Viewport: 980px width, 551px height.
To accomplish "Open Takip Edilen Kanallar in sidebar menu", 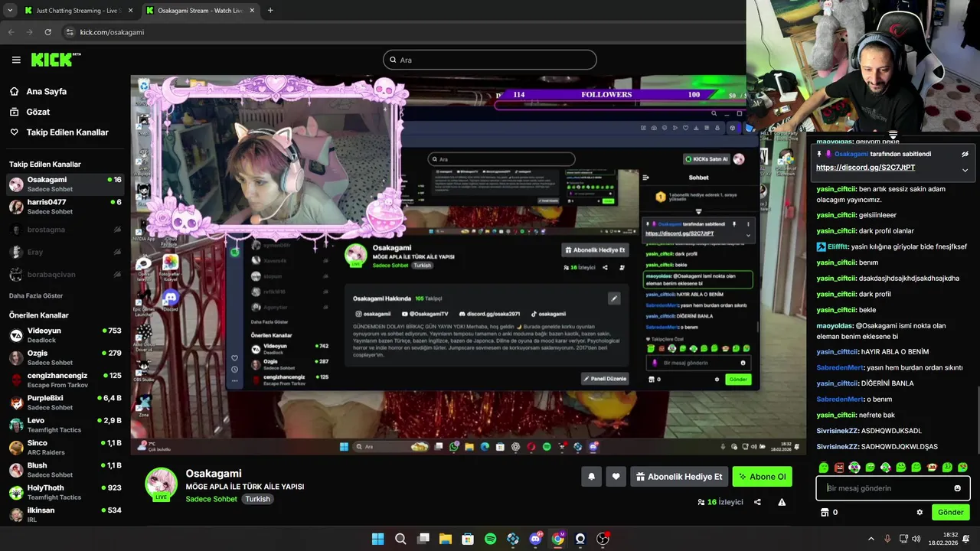I will 67,132.
